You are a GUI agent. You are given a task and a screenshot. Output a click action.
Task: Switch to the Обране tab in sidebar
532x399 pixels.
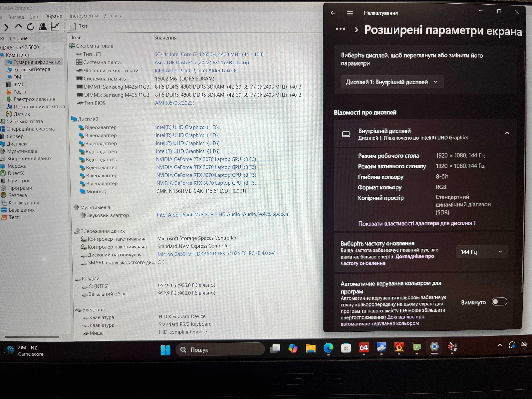coord(19,39)
